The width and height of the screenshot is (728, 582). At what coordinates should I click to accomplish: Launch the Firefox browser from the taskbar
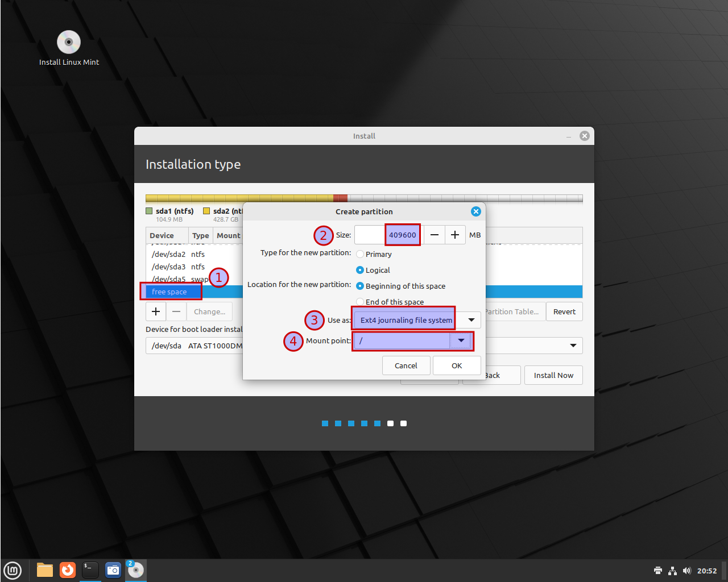pos(68,570)
